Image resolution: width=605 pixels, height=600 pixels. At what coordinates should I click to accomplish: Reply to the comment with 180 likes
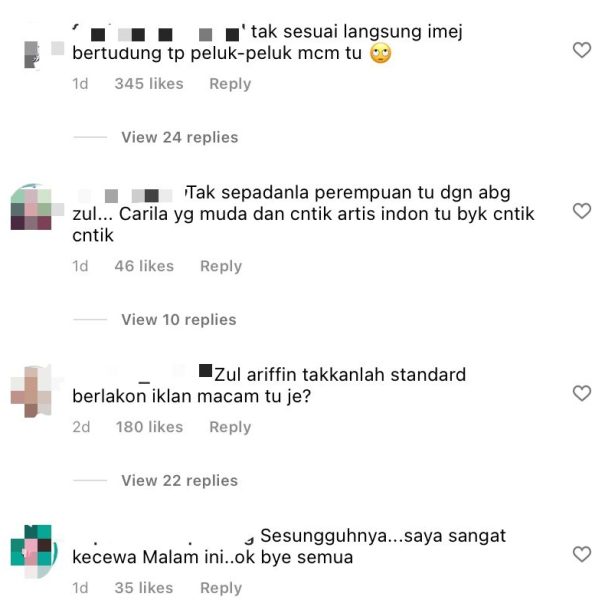pyautogui.click(x=230, y=427)
